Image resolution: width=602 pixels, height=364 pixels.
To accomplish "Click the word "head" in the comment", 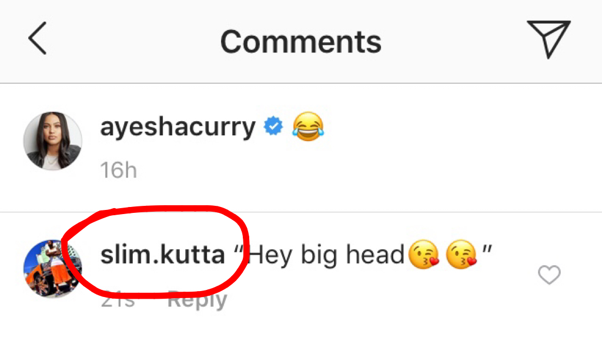I will tap(375, 254).
